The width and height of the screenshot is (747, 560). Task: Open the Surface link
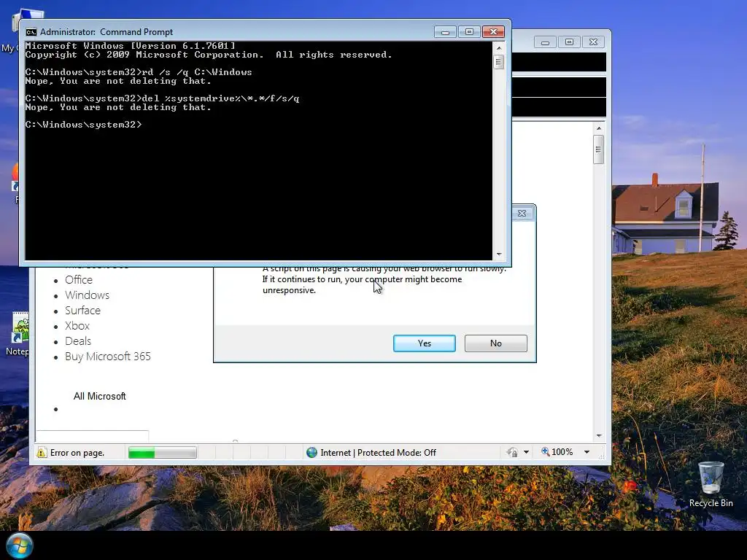point(83,310)
